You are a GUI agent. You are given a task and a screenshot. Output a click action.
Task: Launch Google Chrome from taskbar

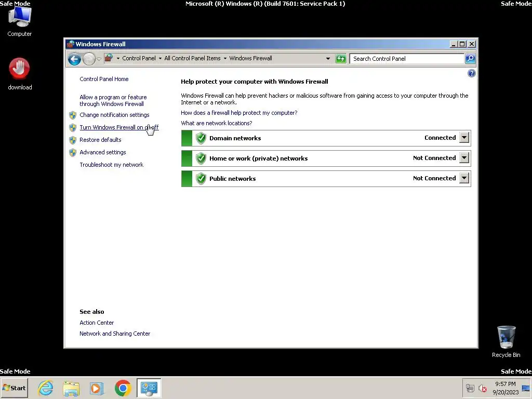coord(123,388)
